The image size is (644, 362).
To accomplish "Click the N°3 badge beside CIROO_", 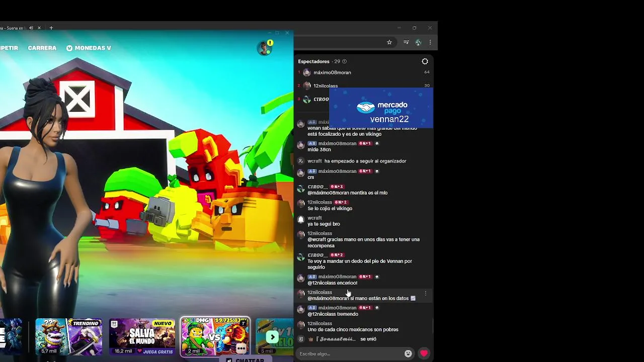I will 337,187.
